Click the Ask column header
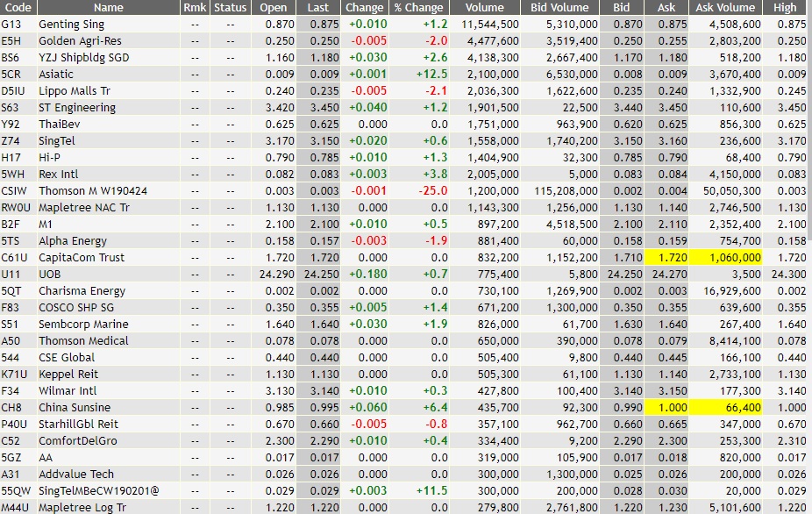Image resolution: width=812 pixels, height=514 pixels. pyautogui.click(x=666, y=7)
